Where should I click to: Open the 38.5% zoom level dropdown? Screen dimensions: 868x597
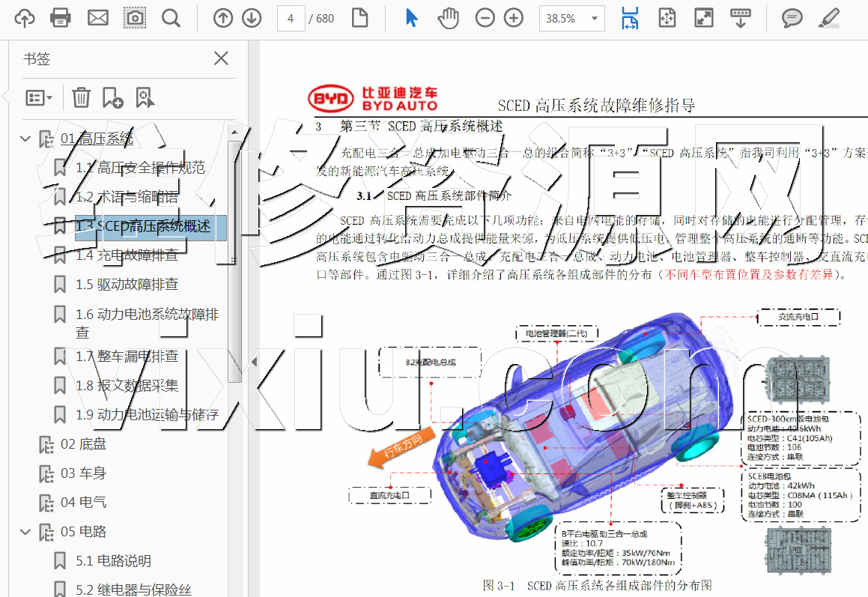(x=571, y=19)
